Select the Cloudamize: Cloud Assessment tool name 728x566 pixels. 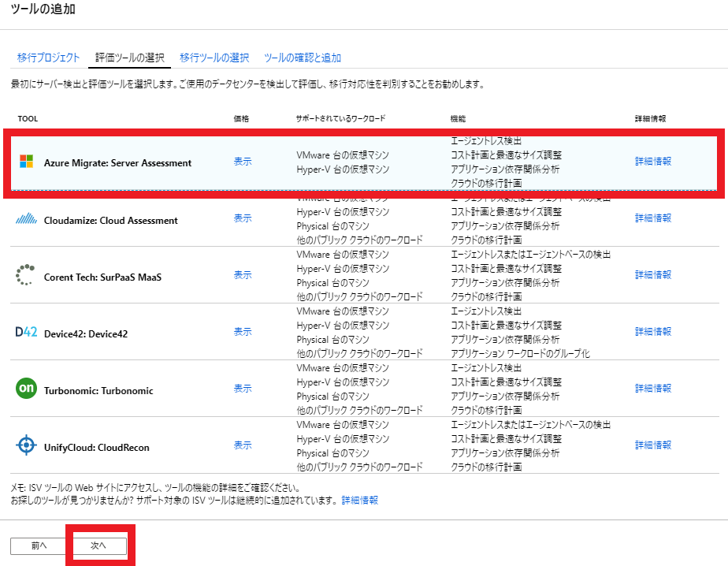click(x=110, y=221)
